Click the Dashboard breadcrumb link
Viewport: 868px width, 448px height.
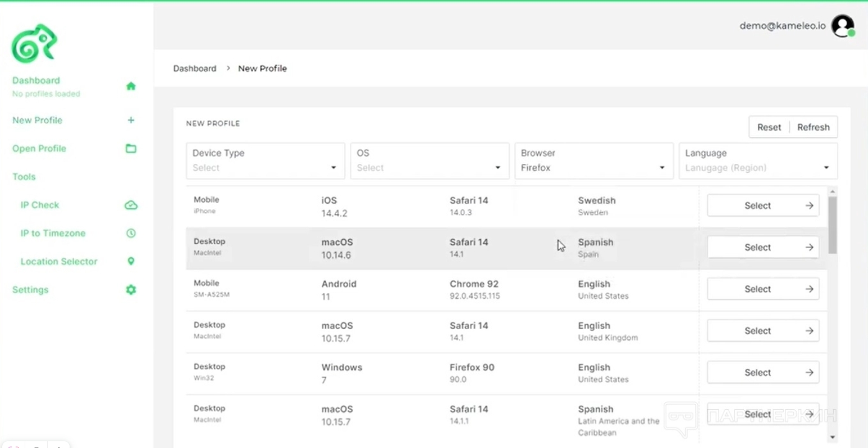tap(195, 68)
